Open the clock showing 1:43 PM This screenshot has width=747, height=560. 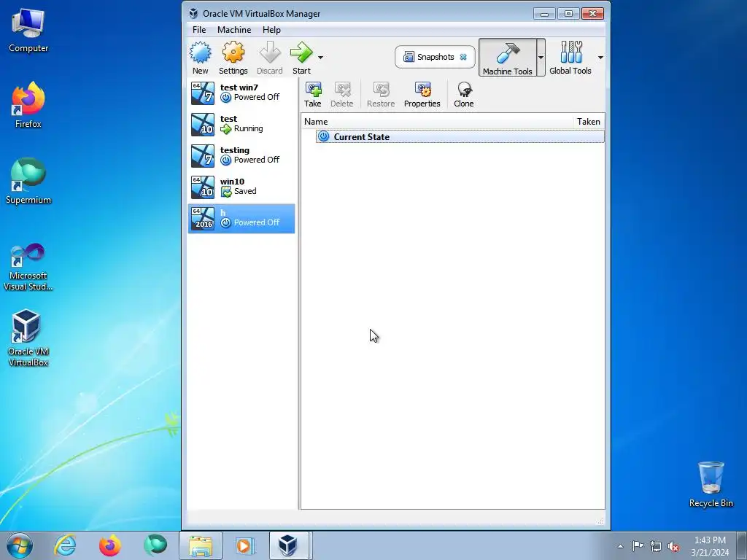(x=710, y=545)
